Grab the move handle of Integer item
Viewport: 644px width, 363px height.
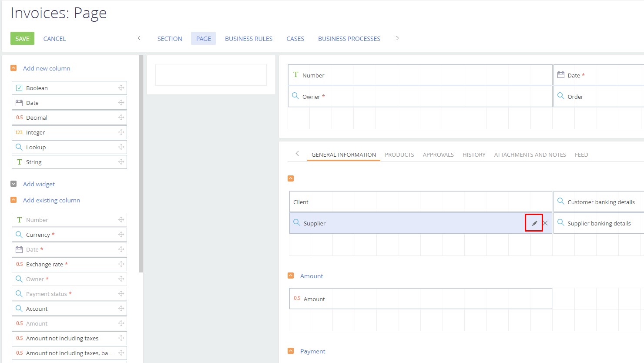[121, 132]
